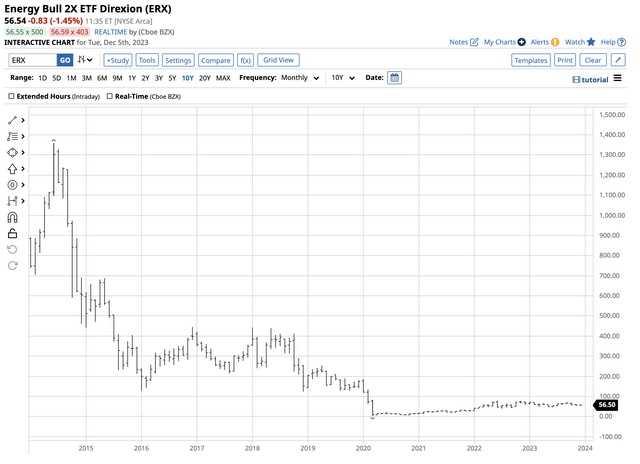Select the 3M range
Screen dimensions: 640x464
87,78
